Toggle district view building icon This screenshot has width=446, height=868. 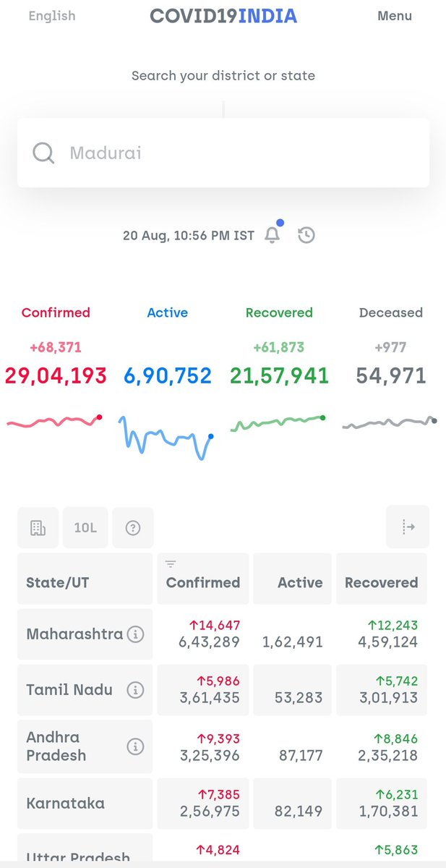click(38, 528)
